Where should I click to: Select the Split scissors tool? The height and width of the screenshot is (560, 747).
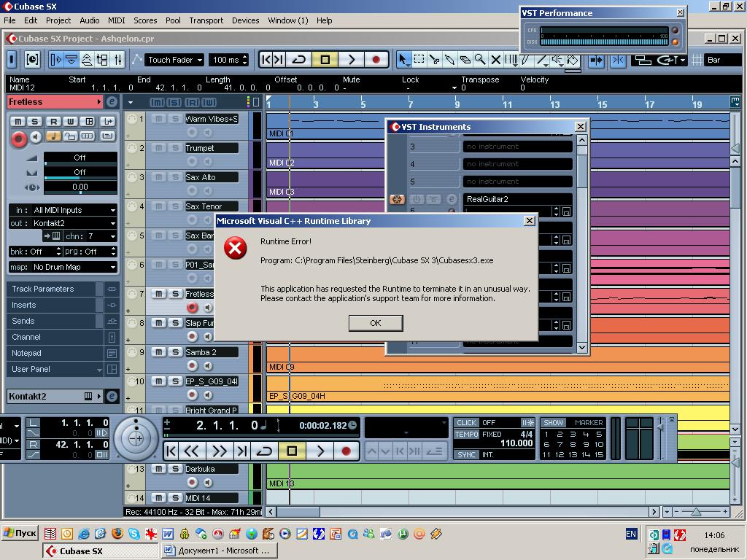435,60
